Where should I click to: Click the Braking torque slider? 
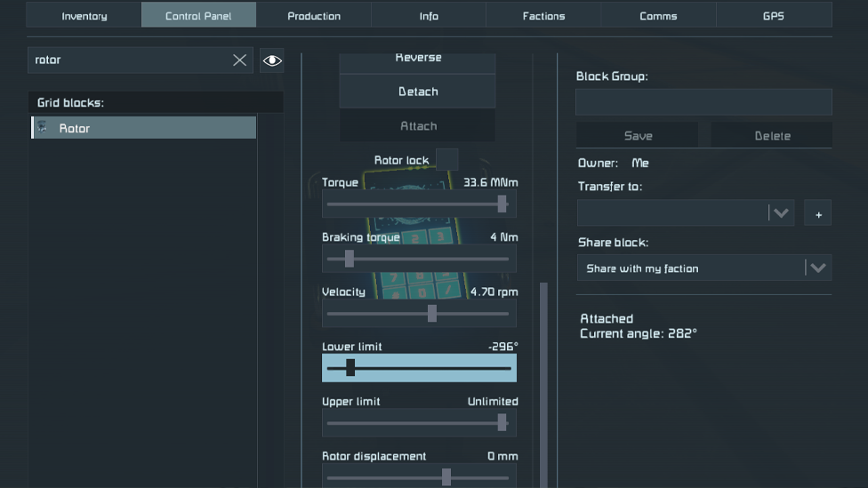[419, 259]
